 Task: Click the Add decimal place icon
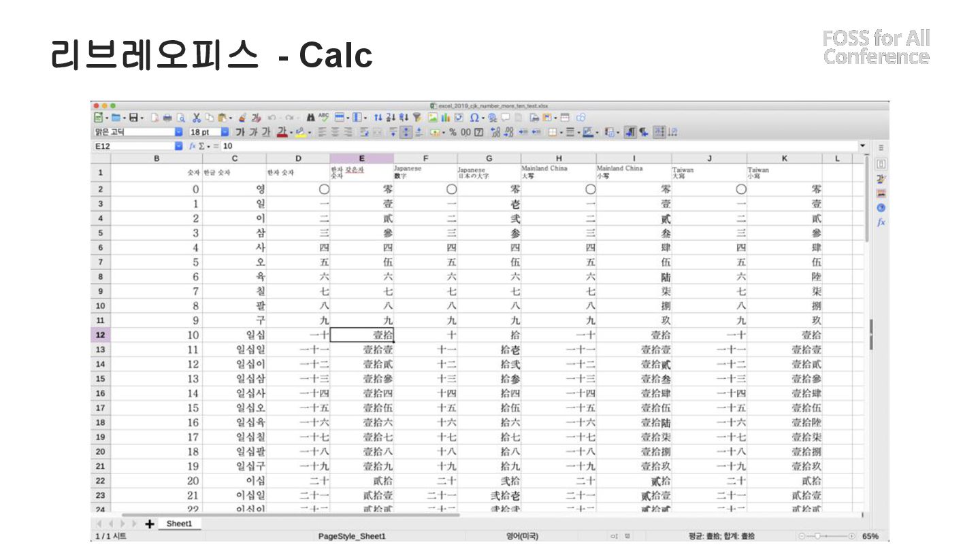point(495,132)
